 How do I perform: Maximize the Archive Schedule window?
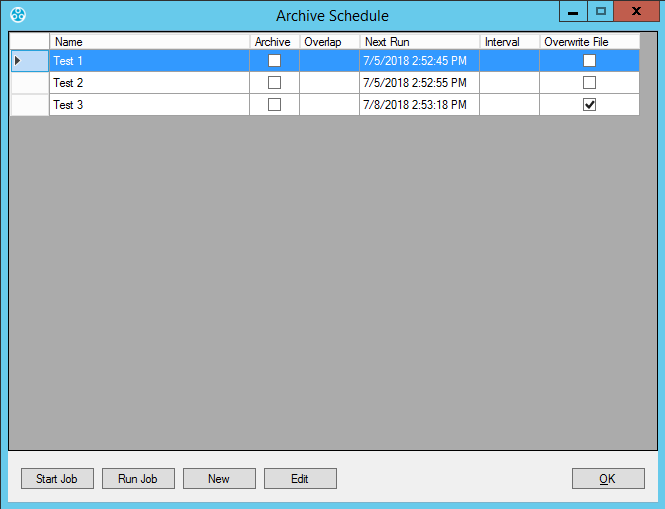[600, 11]
